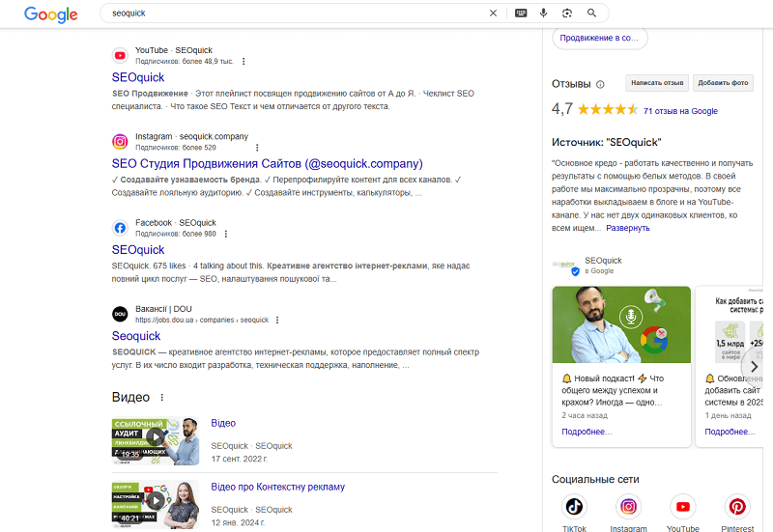Screen dimensions: 773x532
Task: Open the Відео video title link
Action: pos(223,423)
